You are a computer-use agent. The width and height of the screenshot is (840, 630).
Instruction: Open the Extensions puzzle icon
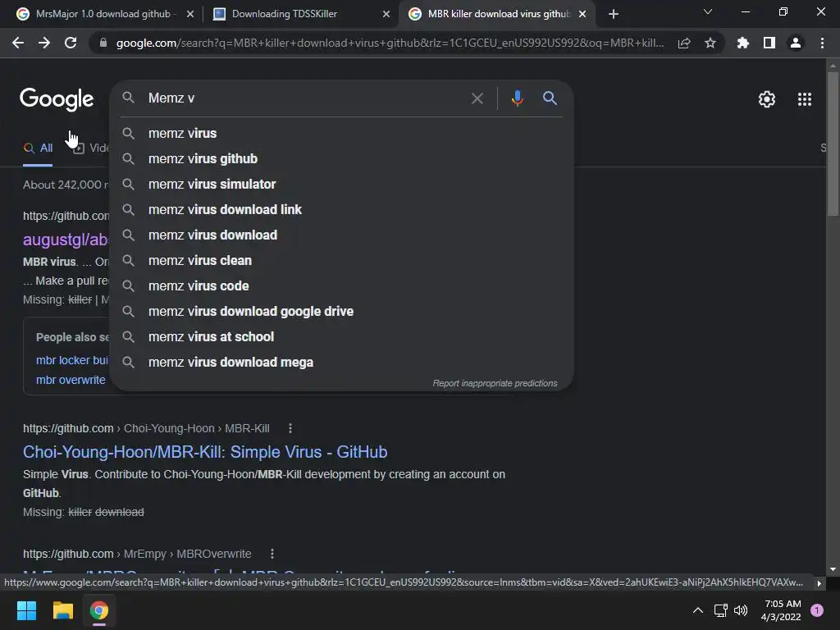click(x=742, y=43)
